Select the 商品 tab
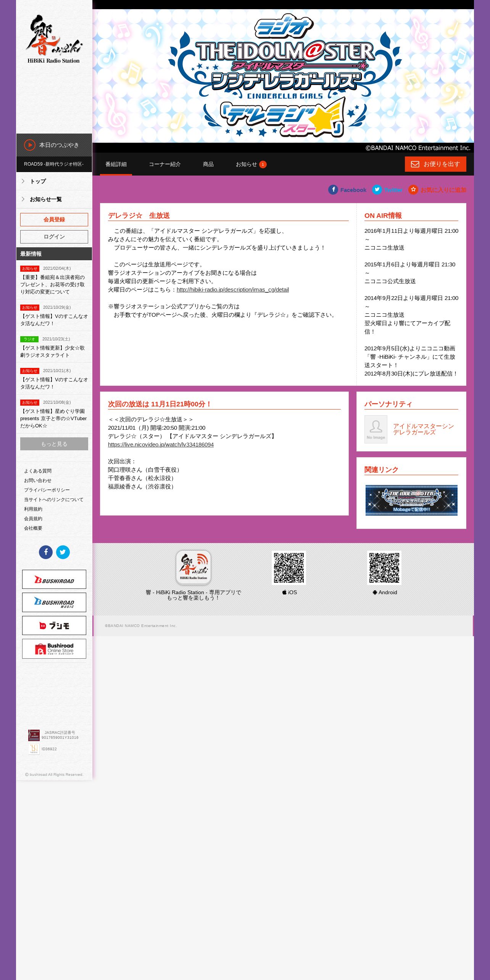Image resolution: width=490 pixels, height=980 pixels. coord(208,164)
